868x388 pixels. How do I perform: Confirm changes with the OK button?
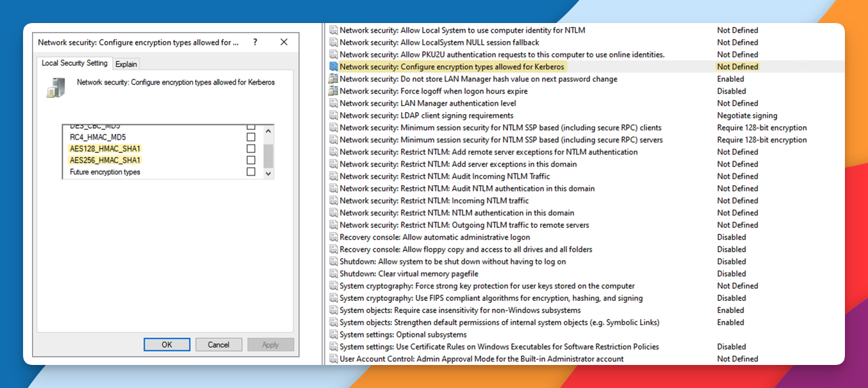coord(167,344)
